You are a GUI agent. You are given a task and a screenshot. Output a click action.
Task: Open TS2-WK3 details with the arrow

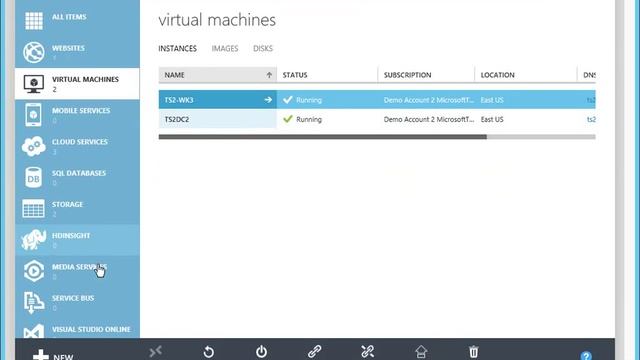pyautogui.click(x=268, y=100)
